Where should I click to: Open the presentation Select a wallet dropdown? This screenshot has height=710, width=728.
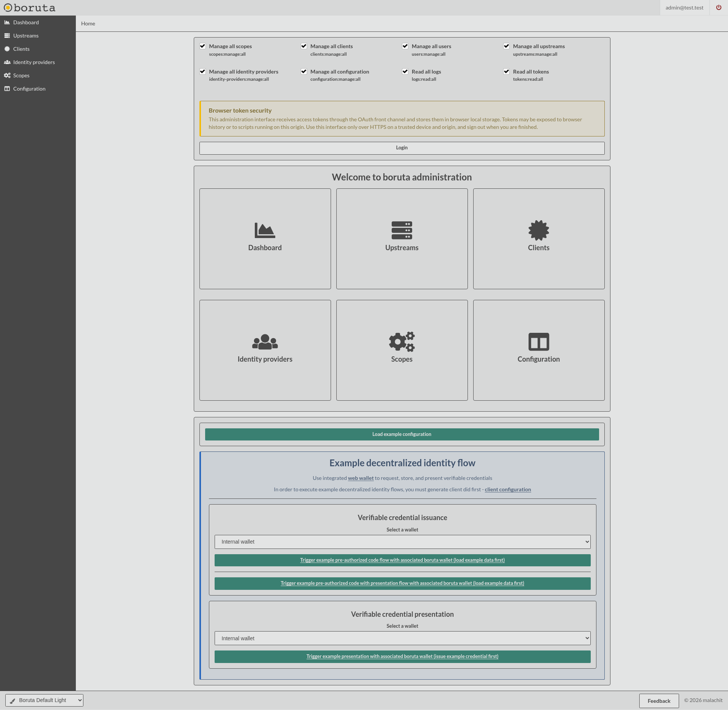tap(402, 638)
